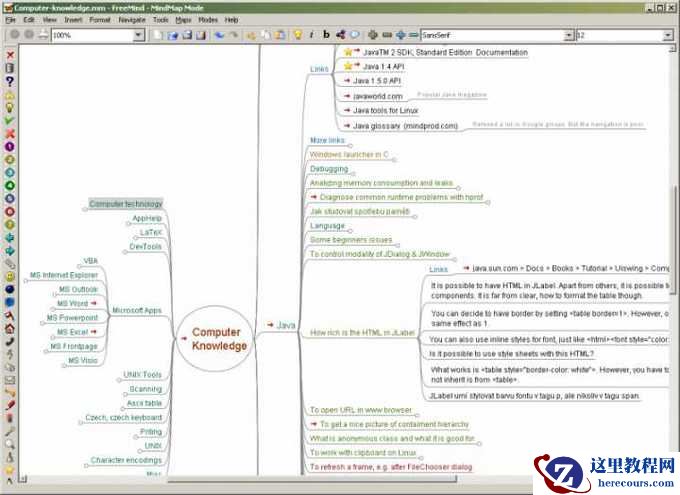
Task: Select the Microsoft Apps node
Action: pyautogui.click(x=137, y=310)
